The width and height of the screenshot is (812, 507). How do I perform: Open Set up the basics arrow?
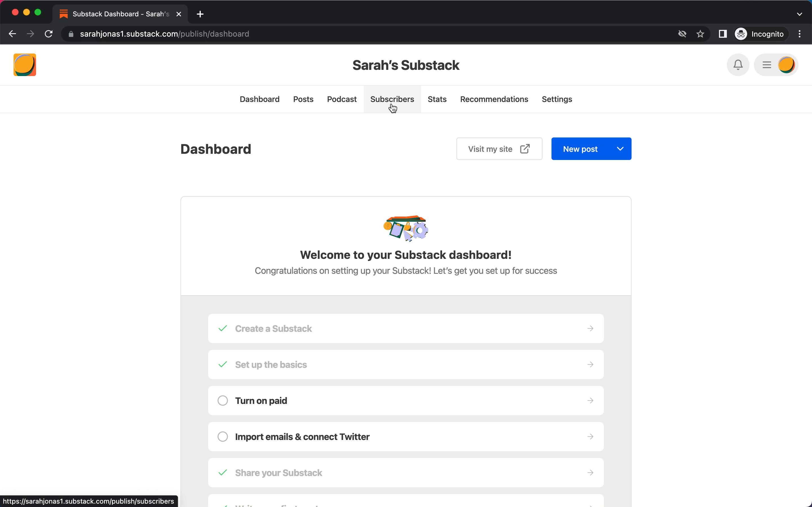click(590, 364)
